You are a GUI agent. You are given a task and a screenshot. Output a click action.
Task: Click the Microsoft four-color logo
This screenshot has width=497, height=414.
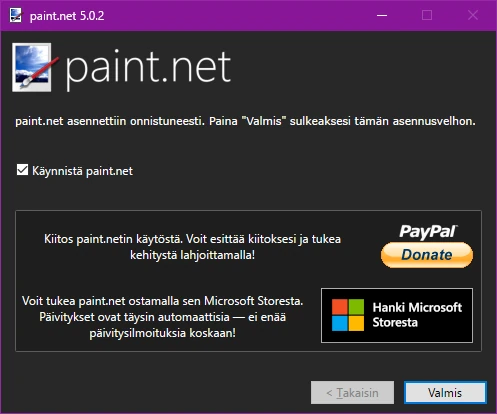pos(348,315)
